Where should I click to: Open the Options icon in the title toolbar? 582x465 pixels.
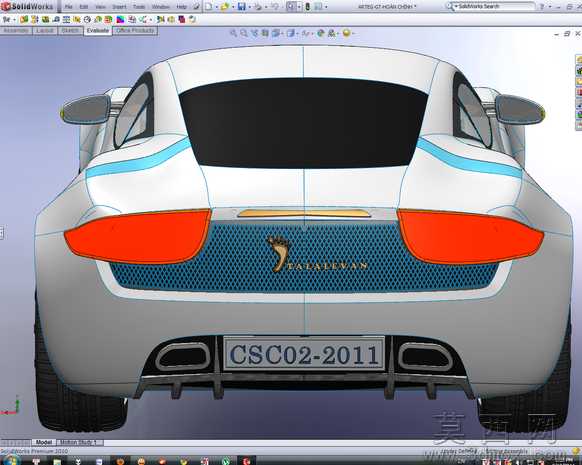coord(318,7)
